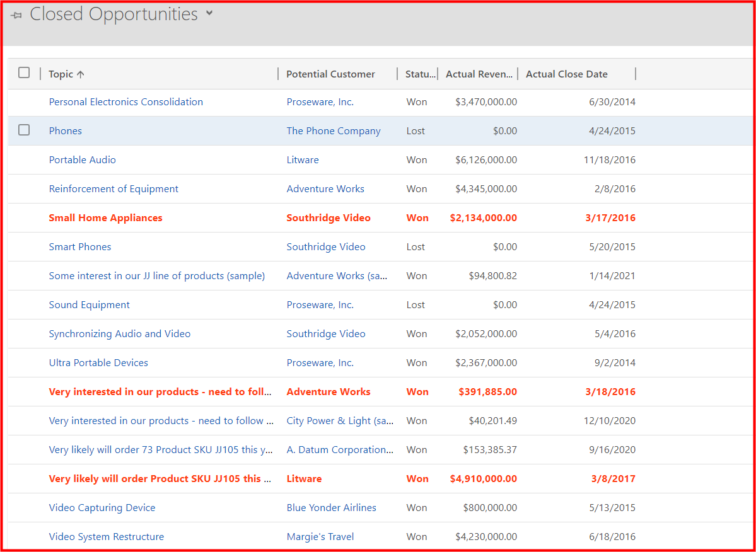This screenshot has width=756, height=552.
Task: Open the Sound Equipment opportunity
Action: 89,305
